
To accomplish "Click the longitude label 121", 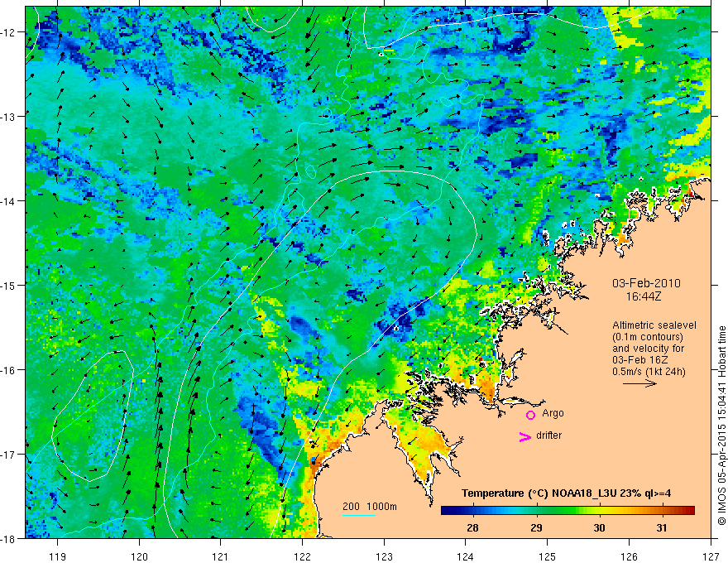I will tap(221, 557).
